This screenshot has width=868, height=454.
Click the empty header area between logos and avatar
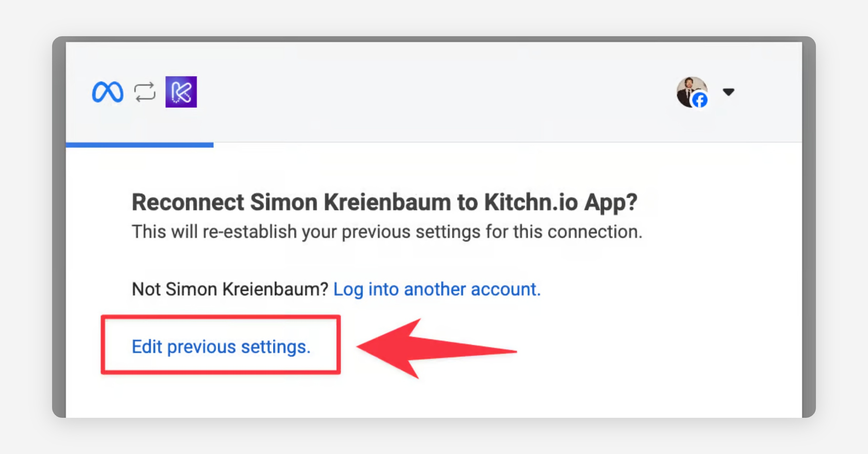434,92
